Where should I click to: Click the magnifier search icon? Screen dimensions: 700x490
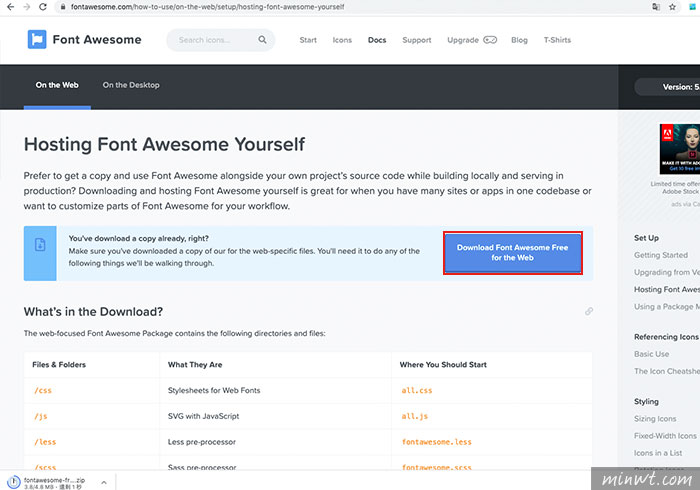(262, 40)
